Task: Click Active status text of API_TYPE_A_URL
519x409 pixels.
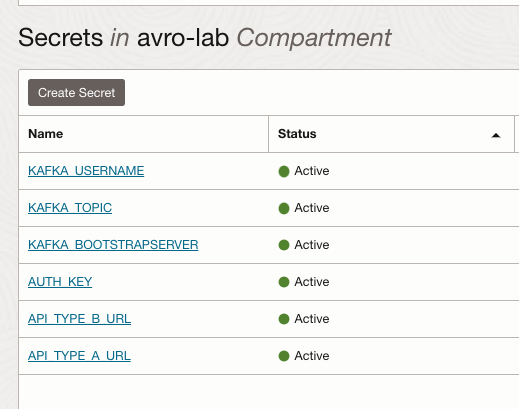Action: [x=312, y=356]
